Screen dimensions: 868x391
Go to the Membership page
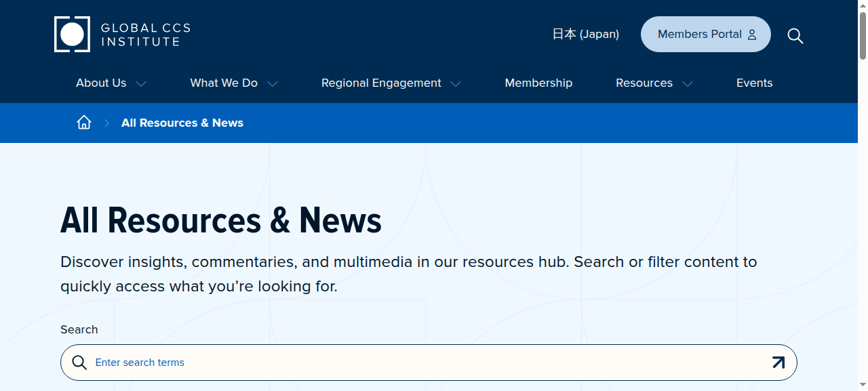coord(538,83)
